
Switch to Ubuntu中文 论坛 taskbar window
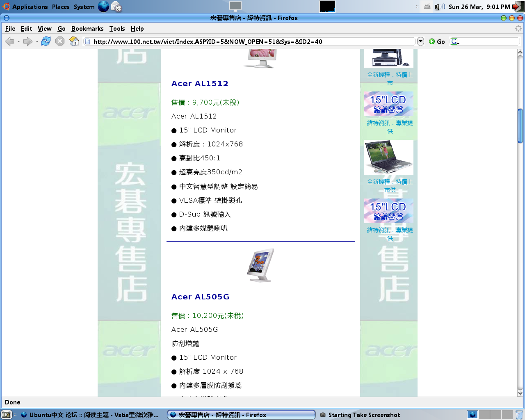click(90, 415)
